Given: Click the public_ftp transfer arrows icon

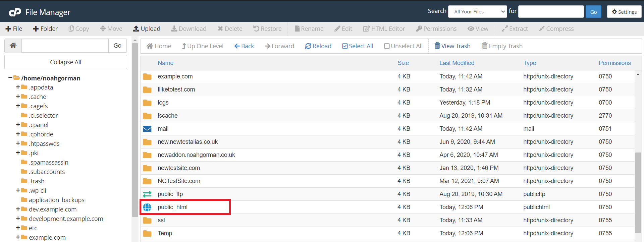Looking at the screenshot, I should [147, 194].
